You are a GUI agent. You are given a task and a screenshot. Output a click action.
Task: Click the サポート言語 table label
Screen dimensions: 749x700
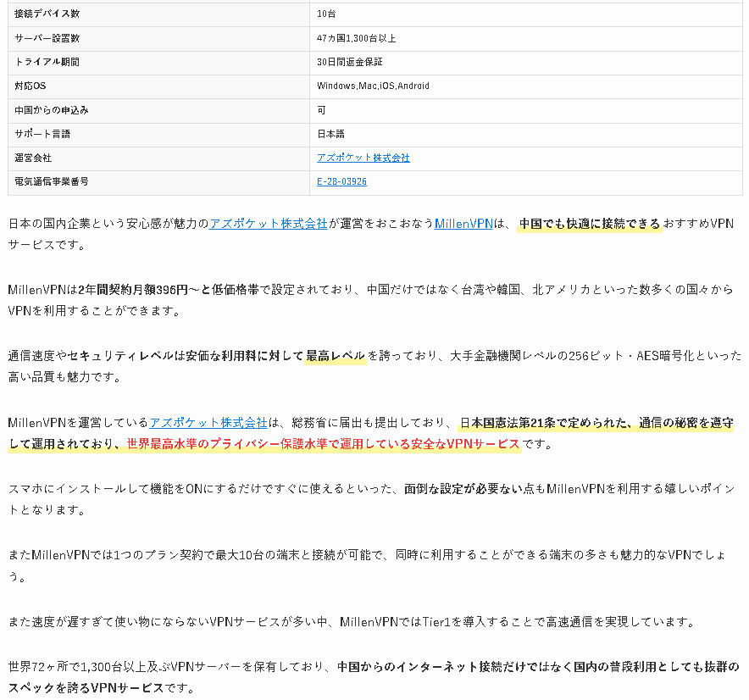point(43,134)
